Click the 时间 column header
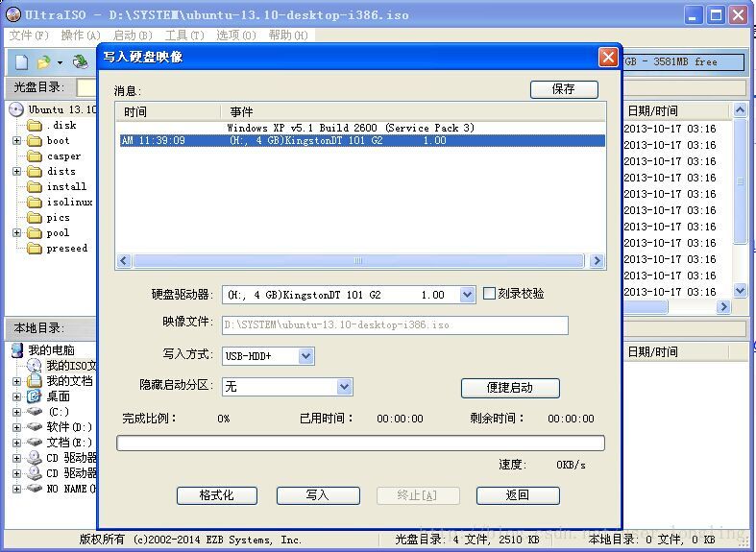Viewport: 756px width, 552px height. pos(168,111)
